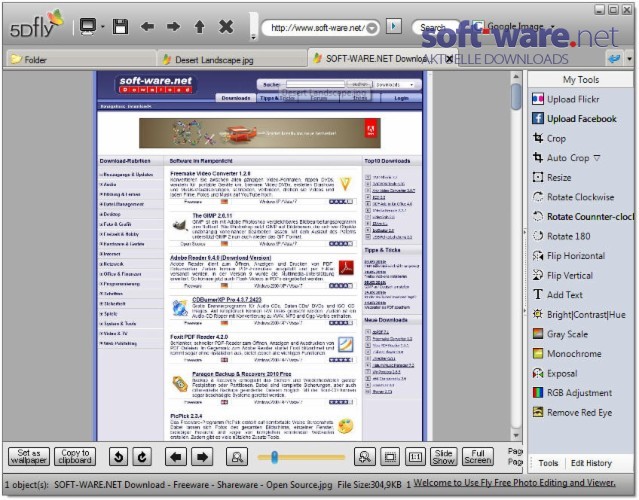Open Bright|Contrast|Hue adjustment
639x500 pixels.
coord(579,314)
